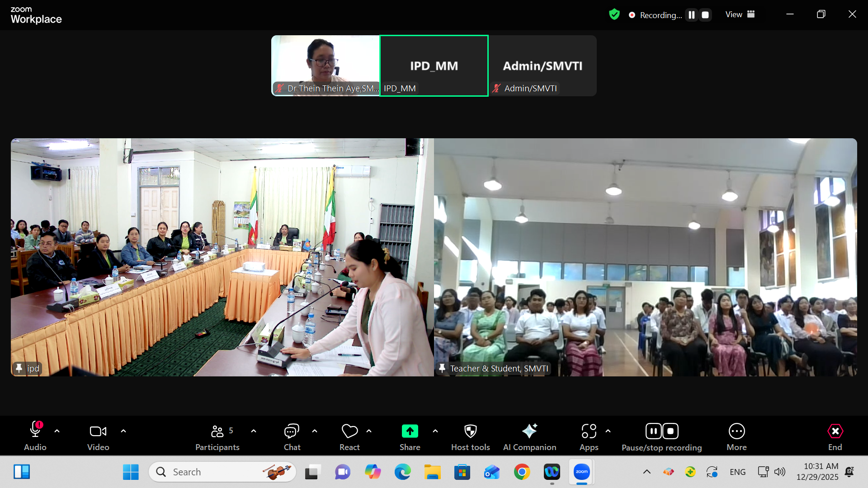This screenshot has height=488, width=868.
Task: Stop recording from bottom toolbar
Action: [670, 431]
